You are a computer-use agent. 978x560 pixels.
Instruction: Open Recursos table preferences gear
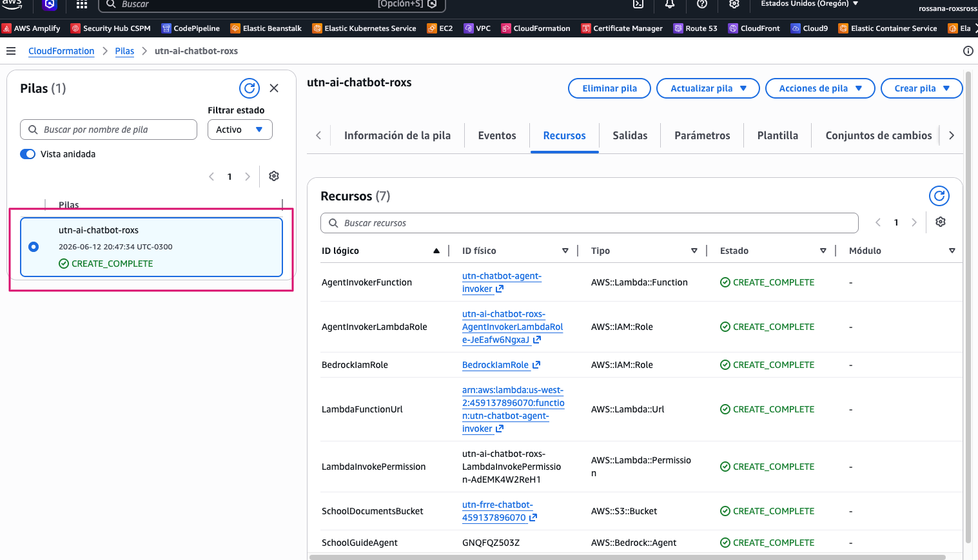pos(941,222)
